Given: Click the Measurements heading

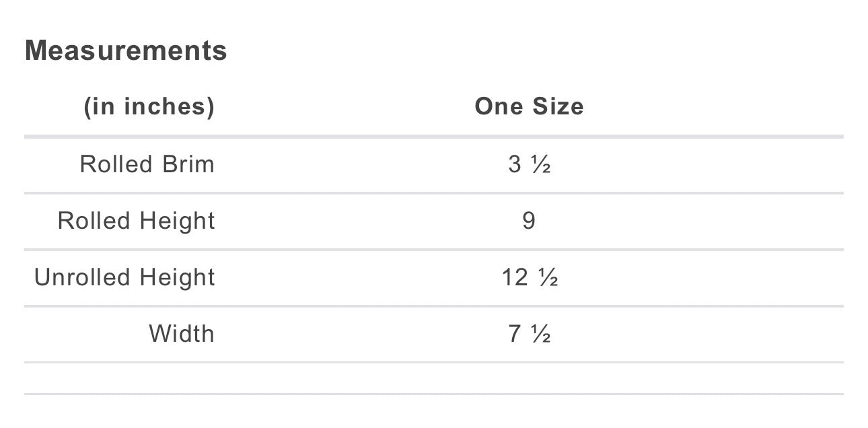Looking at the screenshot, I should coord(126,51).
